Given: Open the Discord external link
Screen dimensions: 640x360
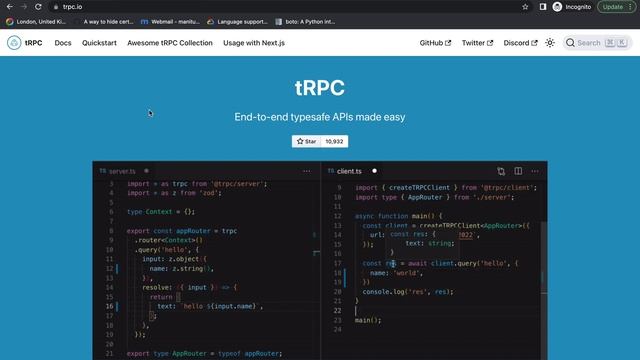Looking at the screenshot, I should coord(520,43).
